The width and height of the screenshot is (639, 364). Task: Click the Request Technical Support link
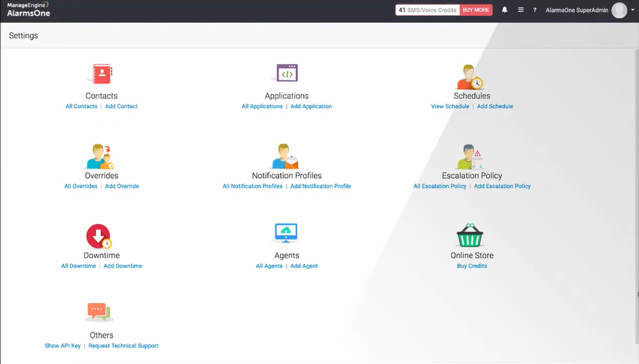pos(123,346)
